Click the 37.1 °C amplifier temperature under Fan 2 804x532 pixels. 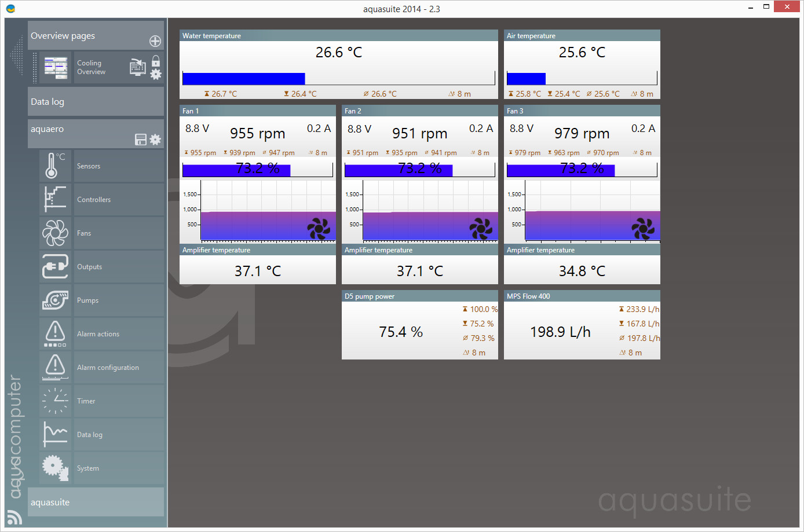click(x=420, y=271)
